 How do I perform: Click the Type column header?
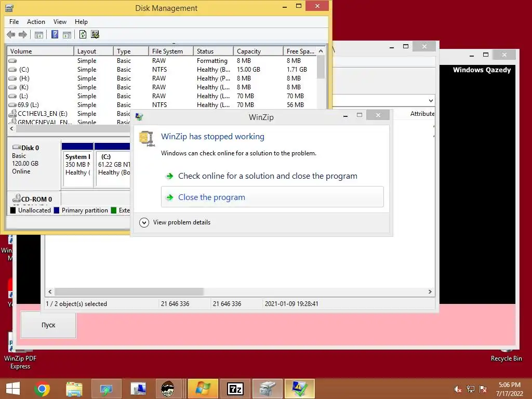[131, 51]
